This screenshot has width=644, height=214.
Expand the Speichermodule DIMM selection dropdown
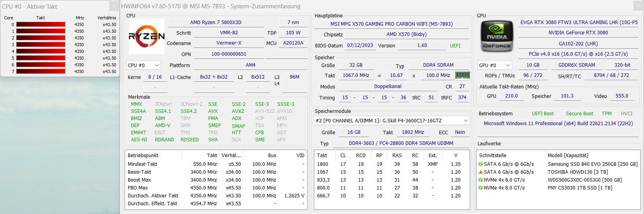coord(392,120)
